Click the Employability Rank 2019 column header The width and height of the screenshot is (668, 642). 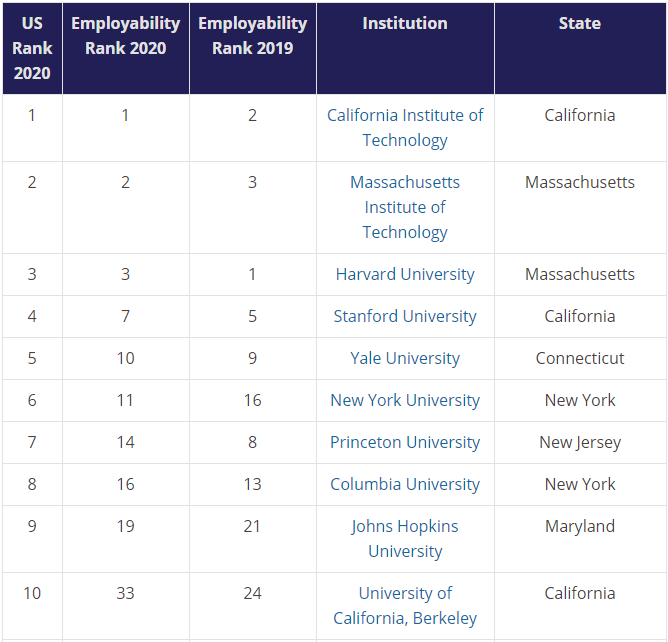pos(252,35)
